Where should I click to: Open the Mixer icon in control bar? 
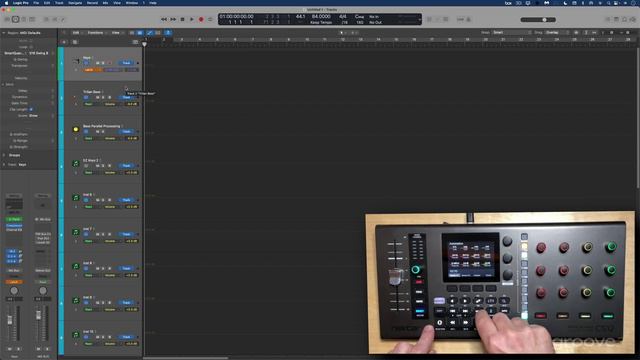[x=55, y=19]
